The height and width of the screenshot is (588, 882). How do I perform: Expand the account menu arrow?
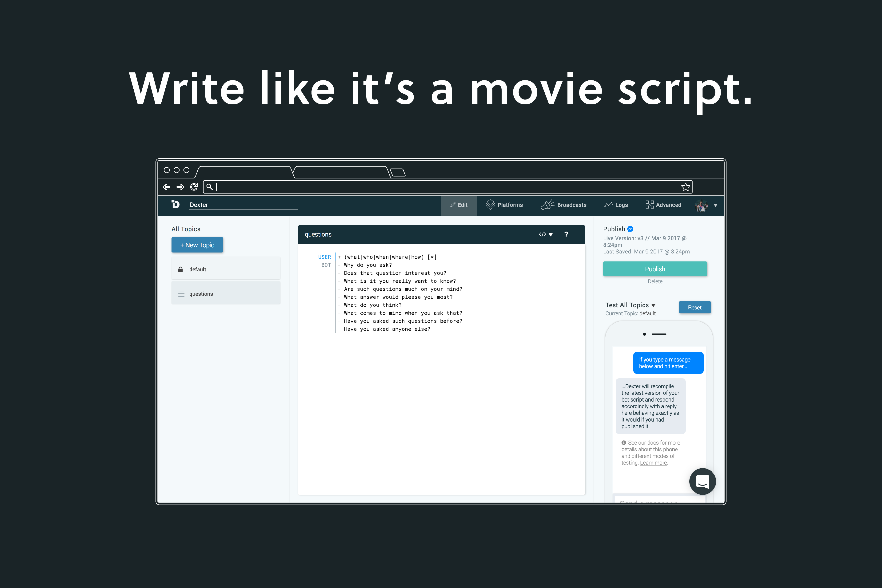pyautogui.click(x=715, y=205)
